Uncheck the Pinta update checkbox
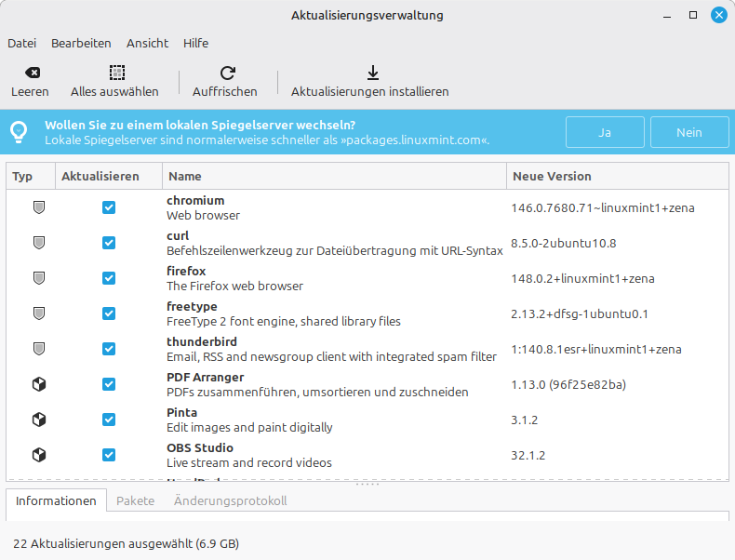This screenshot has width=735, height=560. click(x=109, y=420)
